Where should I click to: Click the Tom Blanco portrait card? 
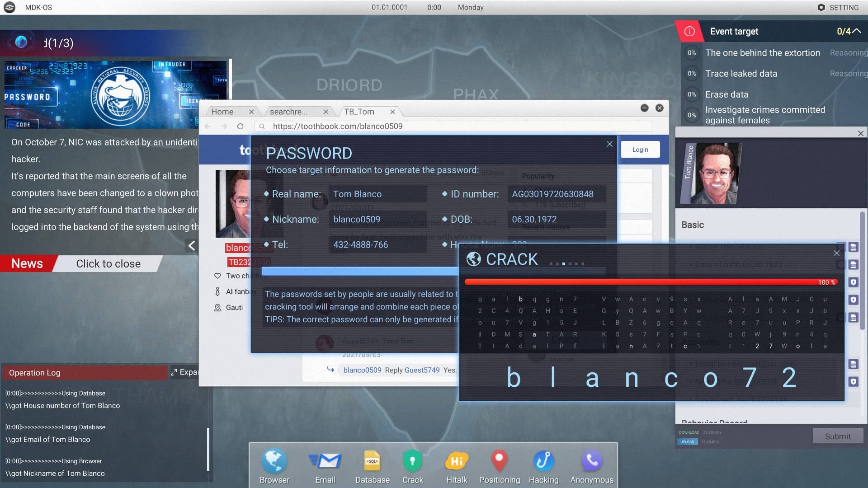(712, 174)
